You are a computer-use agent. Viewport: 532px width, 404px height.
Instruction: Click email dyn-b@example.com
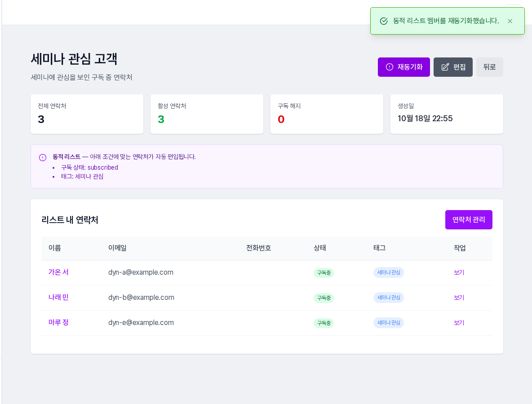click(x=141, y=298)
